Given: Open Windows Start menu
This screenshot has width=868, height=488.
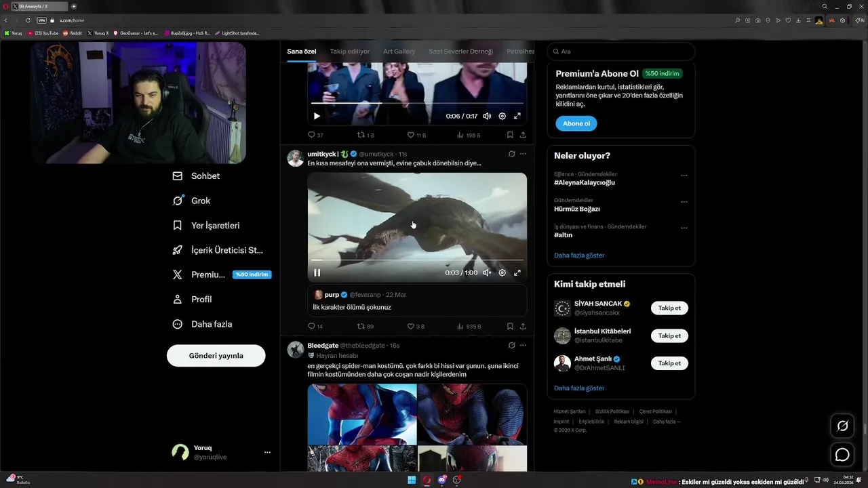Looking at the screenshot, I should 411,481.
